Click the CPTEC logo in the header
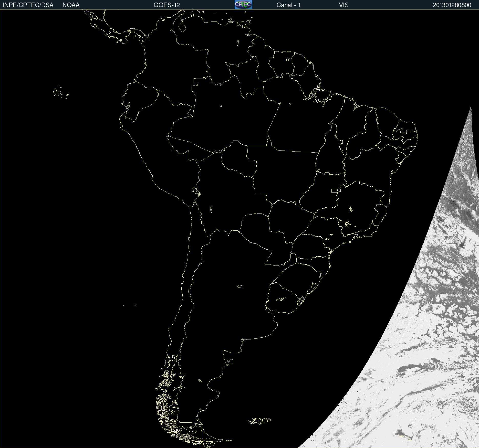 243,5
